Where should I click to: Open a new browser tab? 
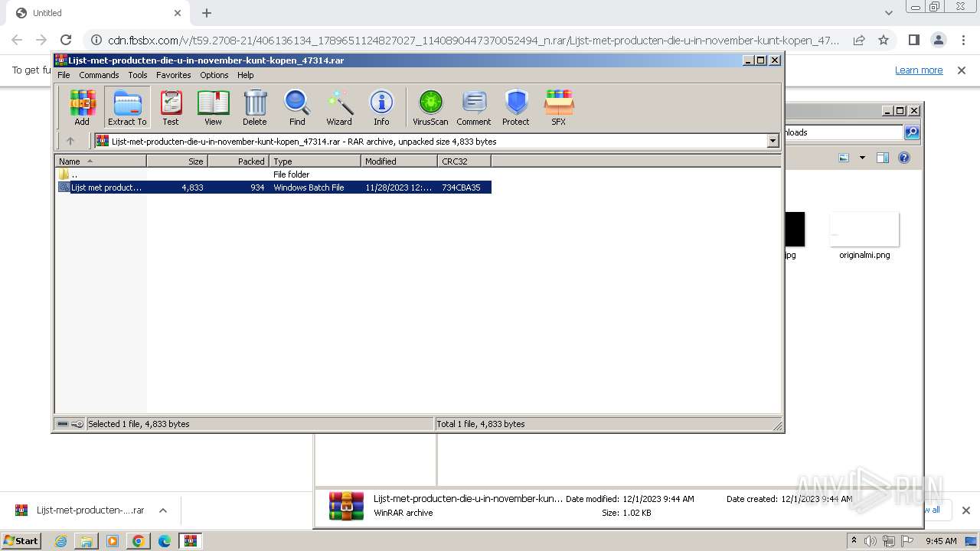point(207,13)
